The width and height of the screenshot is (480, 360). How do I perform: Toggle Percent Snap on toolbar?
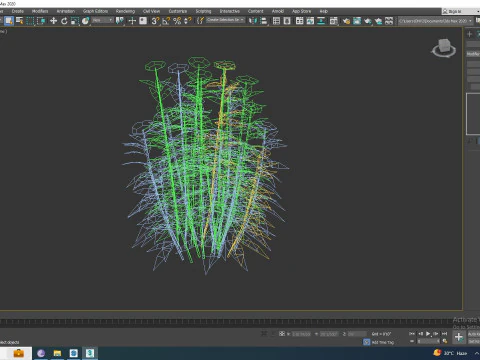(177, 21)
